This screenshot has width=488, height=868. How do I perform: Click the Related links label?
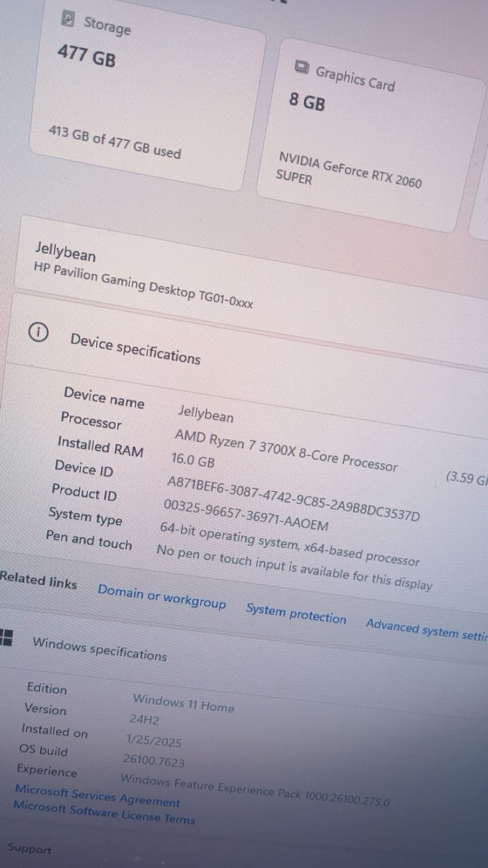tap(38, 580)
